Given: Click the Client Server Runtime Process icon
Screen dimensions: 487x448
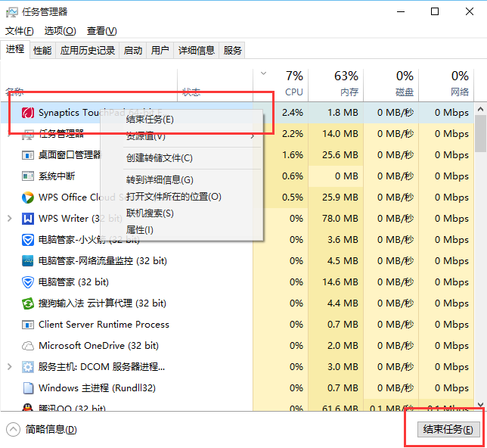Looking at the screenshot, I should click(x=28, y=325).
